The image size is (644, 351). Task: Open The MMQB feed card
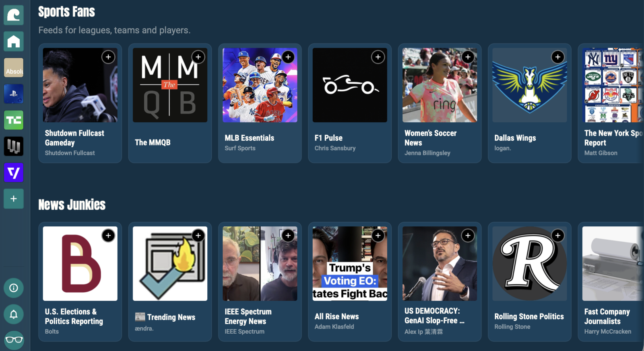[170, 103]
